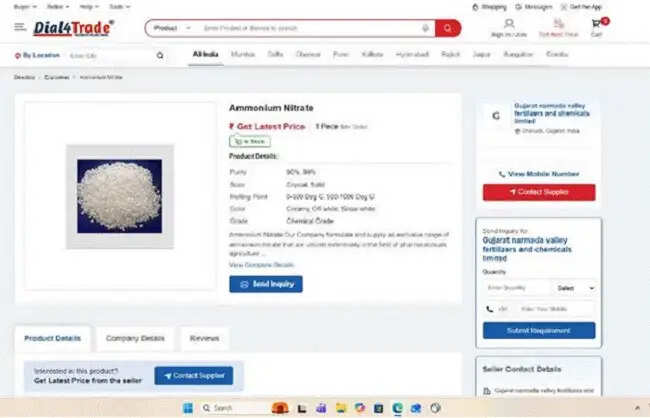
Task: Click the seller avatar letter G
Action: (496, 116)
